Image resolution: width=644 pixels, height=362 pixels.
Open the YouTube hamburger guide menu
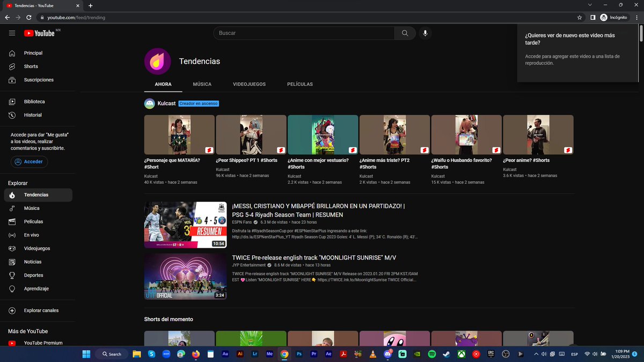12,33
